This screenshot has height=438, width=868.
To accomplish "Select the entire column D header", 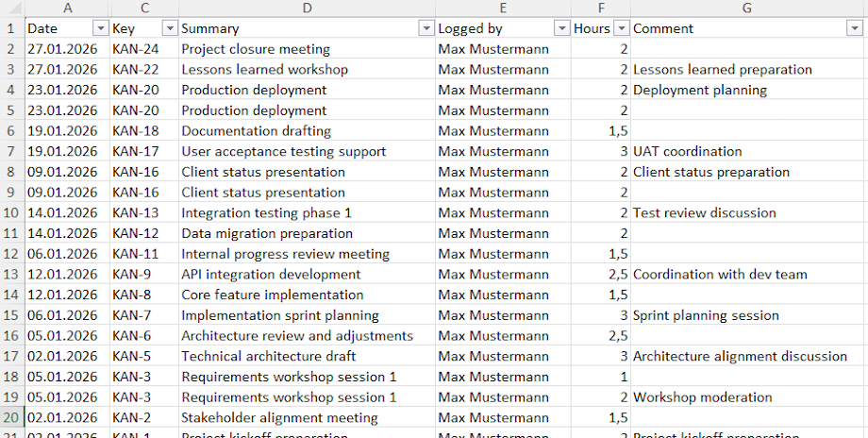I will pos(308,8).
